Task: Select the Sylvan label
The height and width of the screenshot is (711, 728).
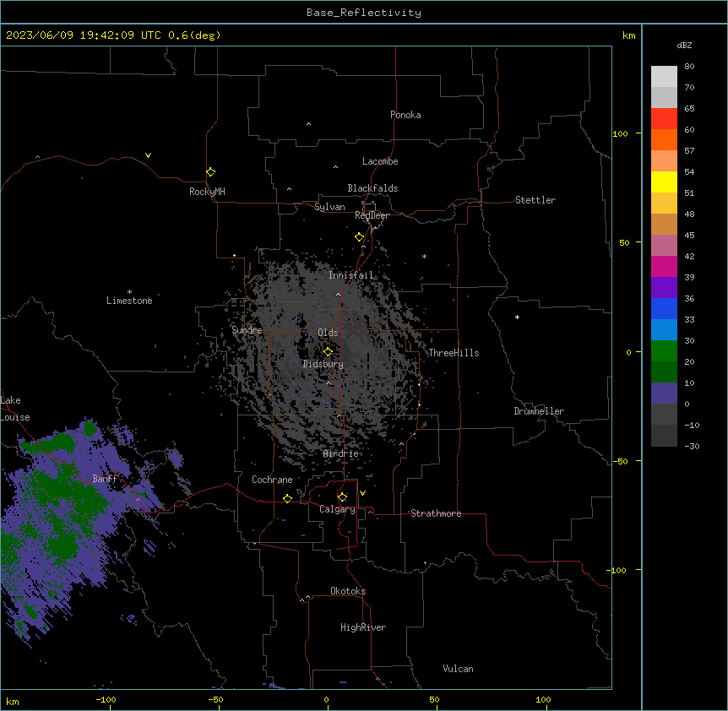Action: pyautogui.click(x=329, y=207)
